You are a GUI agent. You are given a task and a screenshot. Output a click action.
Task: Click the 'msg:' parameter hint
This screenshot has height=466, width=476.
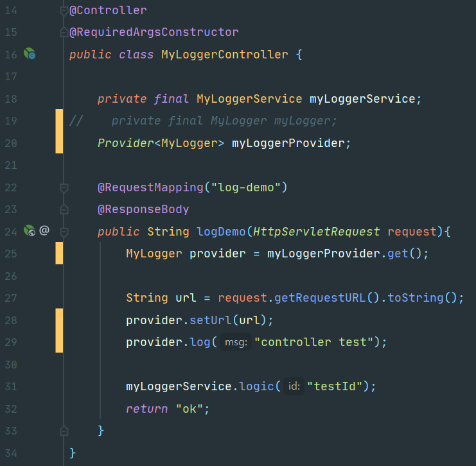(236, 342)
